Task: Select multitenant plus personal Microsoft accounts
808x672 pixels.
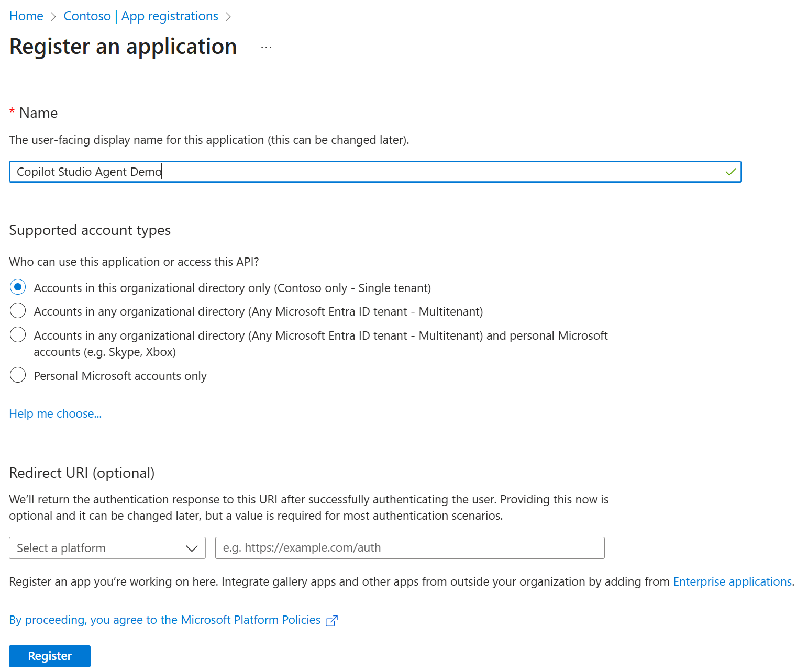Action: 17,334
